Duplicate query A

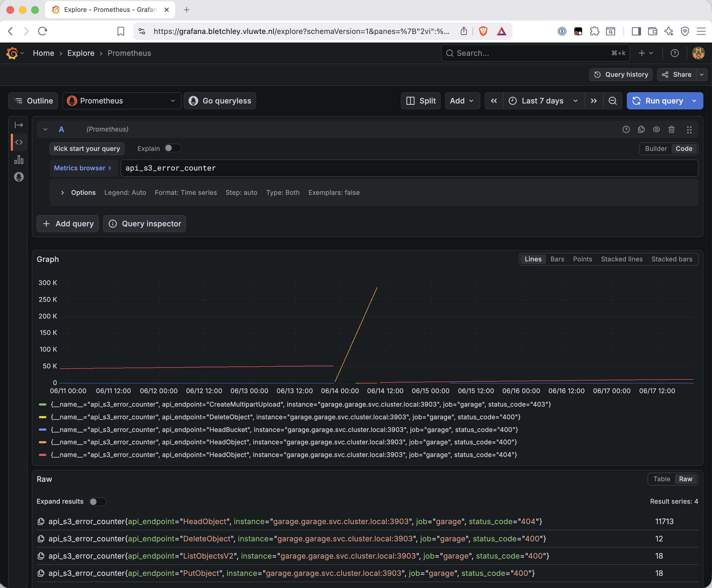641,129
